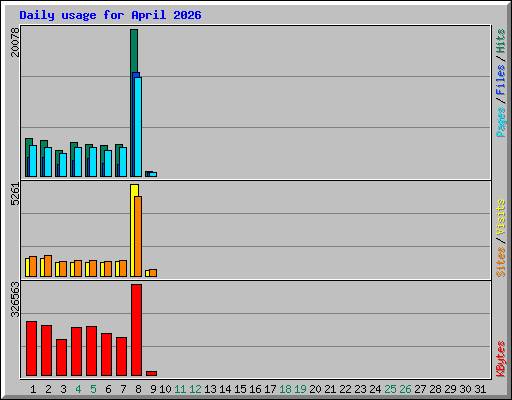
Task: Click green weekend day 18 label
Action: [285, 389]
